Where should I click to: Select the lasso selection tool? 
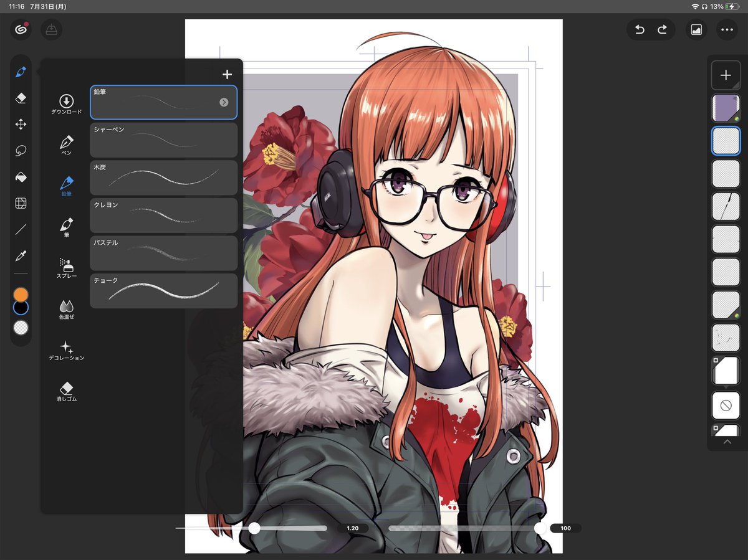pos(21,151)
